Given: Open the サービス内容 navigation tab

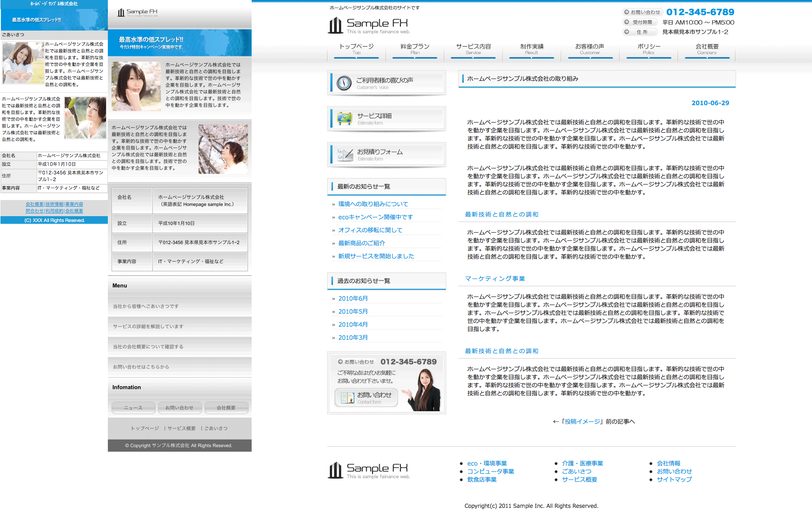Looking at the screenshot, I should [x=473, y=49].
